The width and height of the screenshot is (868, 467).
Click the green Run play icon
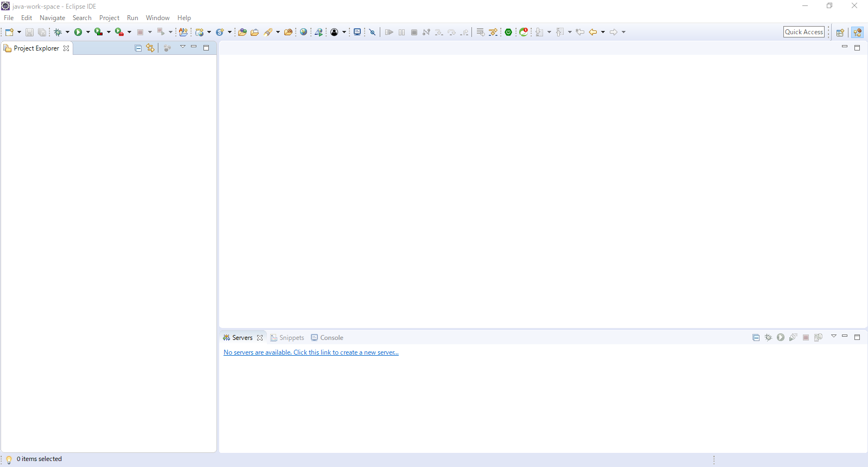pos(78,32)
